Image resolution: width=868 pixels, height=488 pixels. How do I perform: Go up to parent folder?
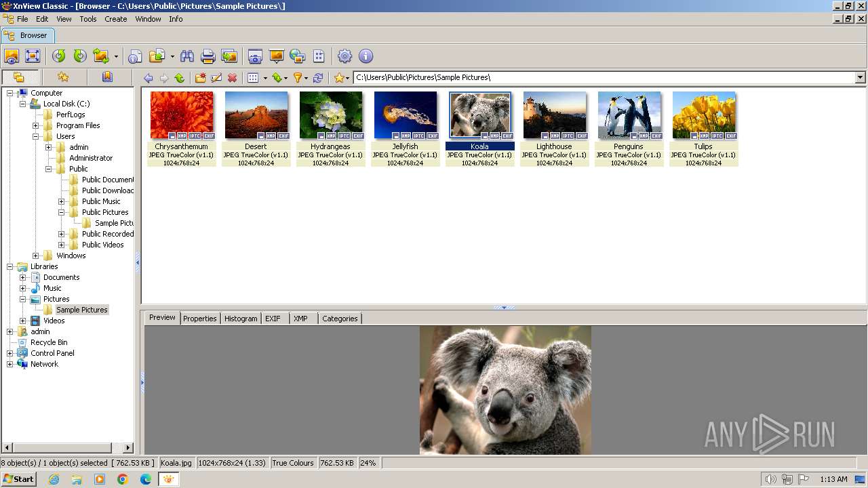pos(180,78)
